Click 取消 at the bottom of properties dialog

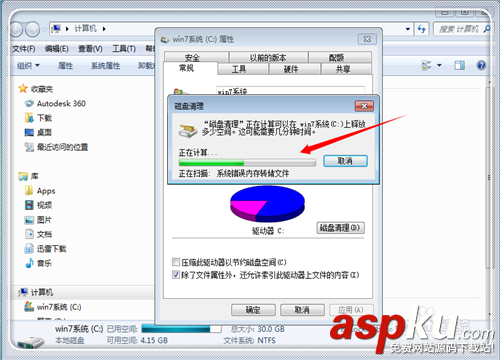coord(302,310)
